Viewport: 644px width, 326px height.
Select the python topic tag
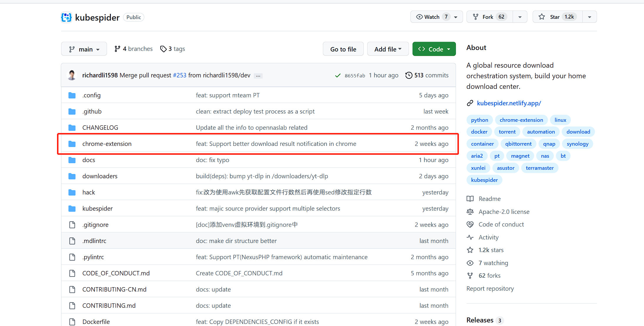(x=479, y=120)
